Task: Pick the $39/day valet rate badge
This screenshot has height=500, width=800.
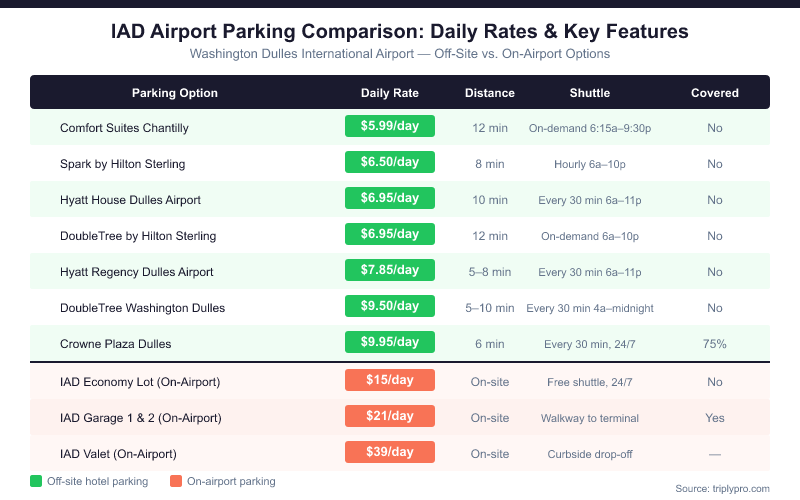Action: point(390,453)
